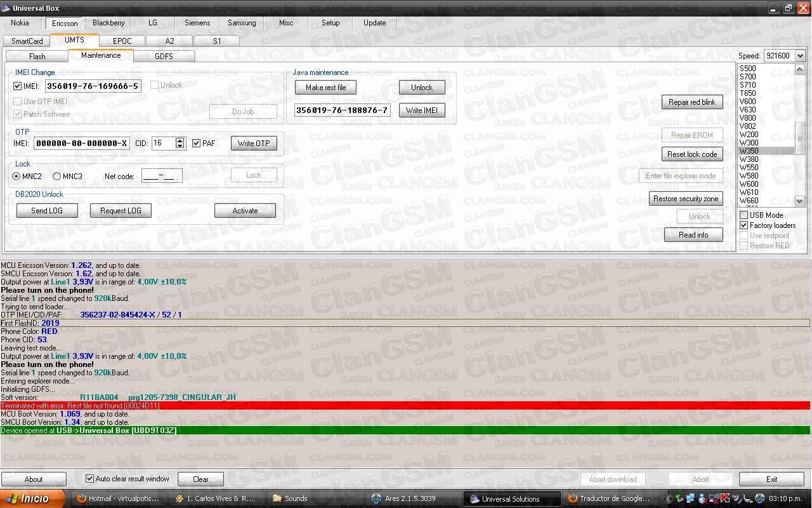Click the Ares tray icon
This screenshot has height=508, width=812.
pos(760,498)
